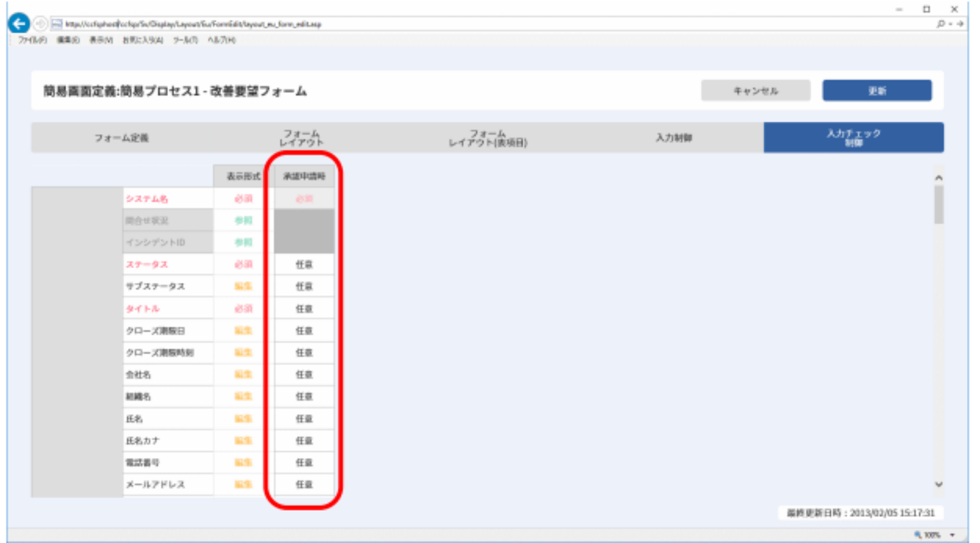The height and width of the screenshot is (543, 980).
Task: Switch to the 入力制御 tab
Action: pos(673,137)
